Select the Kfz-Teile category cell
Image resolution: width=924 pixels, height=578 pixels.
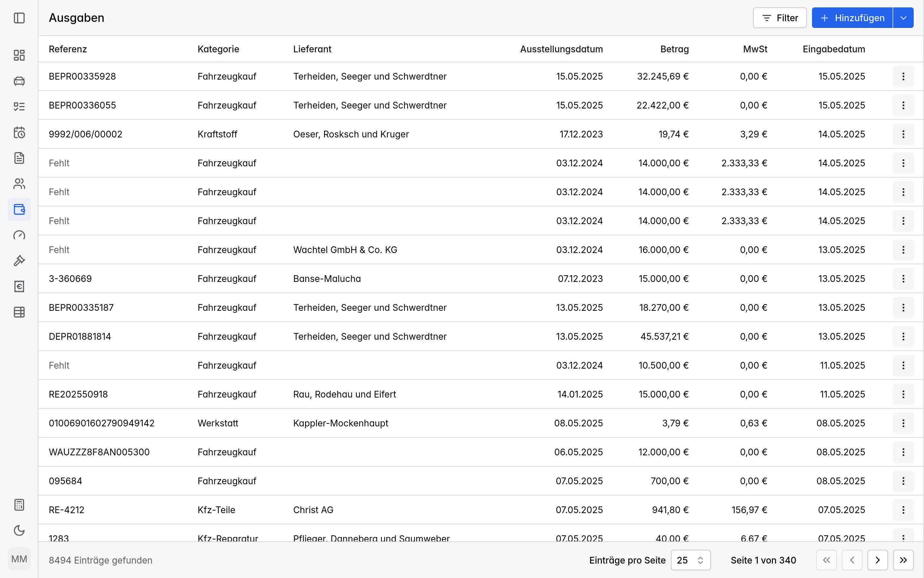coord(217,510)
